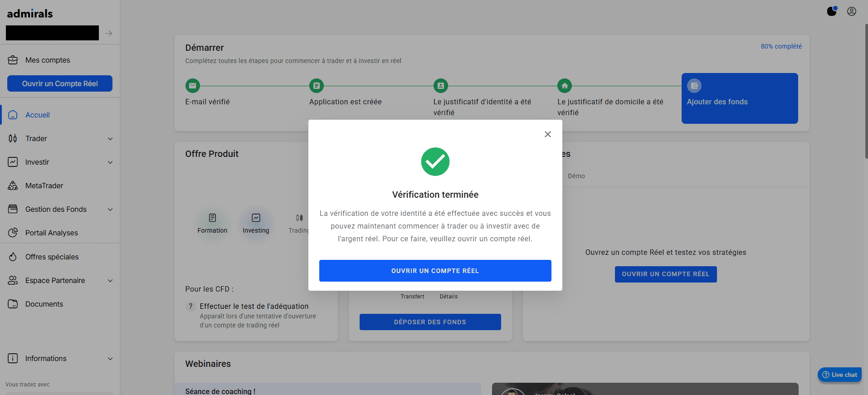The width and height of the screenshot is (868, 395).
Task: Click the sidebar Ouvrir un Compte Réel button
Action: (60, 83)
